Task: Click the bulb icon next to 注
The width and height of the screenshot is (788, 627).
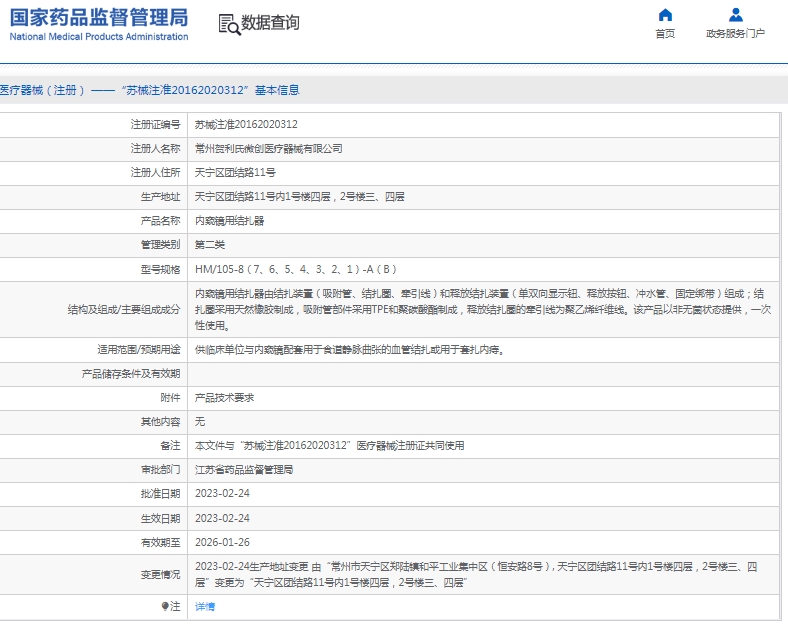Action: [165, 606]
